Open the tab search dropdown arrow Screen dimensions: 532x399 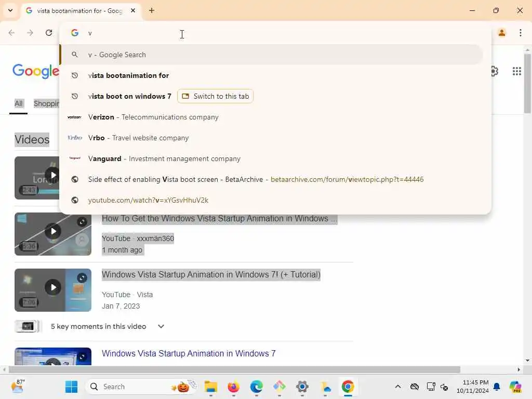click(10, 10)
